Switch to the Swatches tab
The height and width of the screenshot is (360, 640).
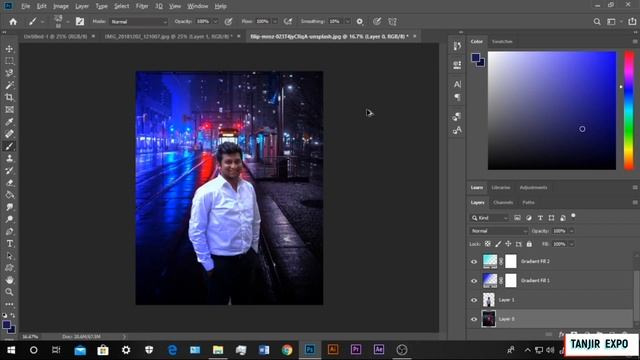point(502,42)
